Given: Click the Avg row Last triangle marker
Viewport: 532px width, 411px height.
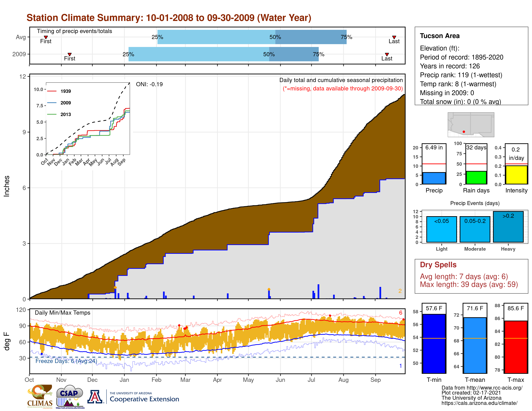Looking at the screenshot, I should (x=394, y=37).
